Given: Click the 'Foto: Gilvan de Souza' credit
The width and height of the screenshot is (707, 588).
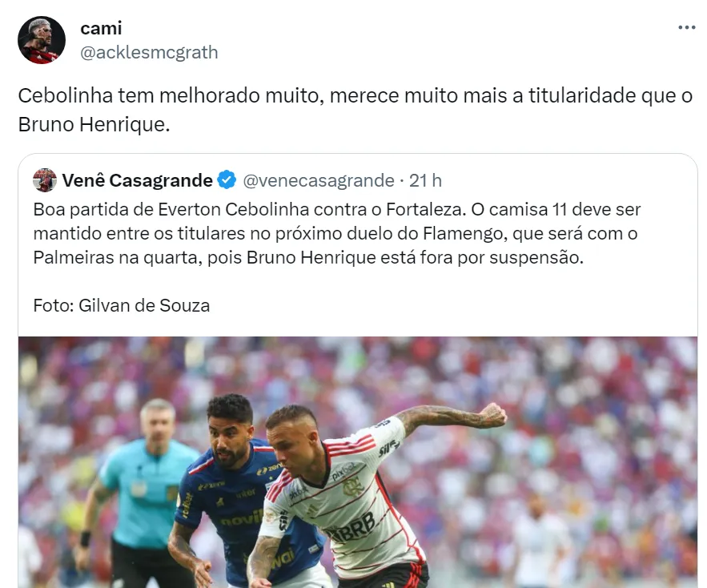Looking at the screenshot, I should tap(121, 305).
